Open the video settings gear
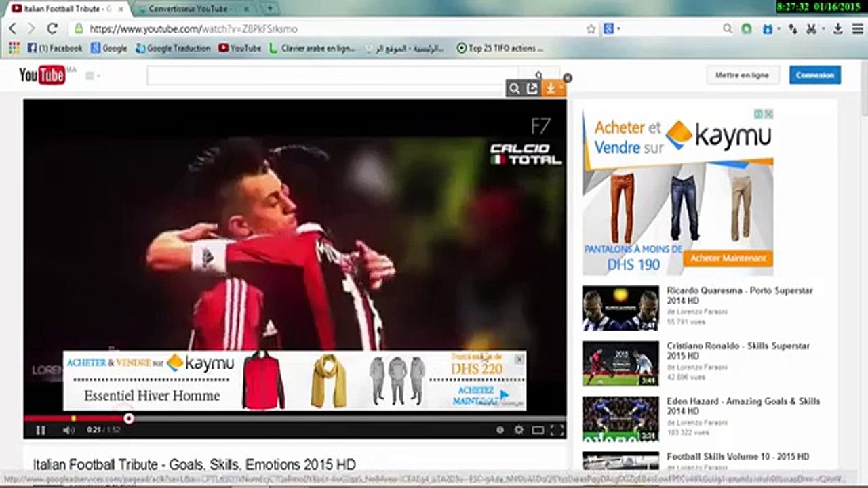Image resolution: width=868 pixels, height=488 pixels. coord(519,430)
